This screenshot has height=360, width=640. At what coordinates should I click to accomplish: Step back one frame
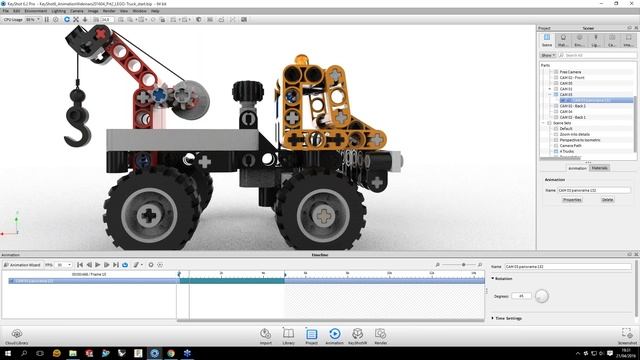(89, 265)
